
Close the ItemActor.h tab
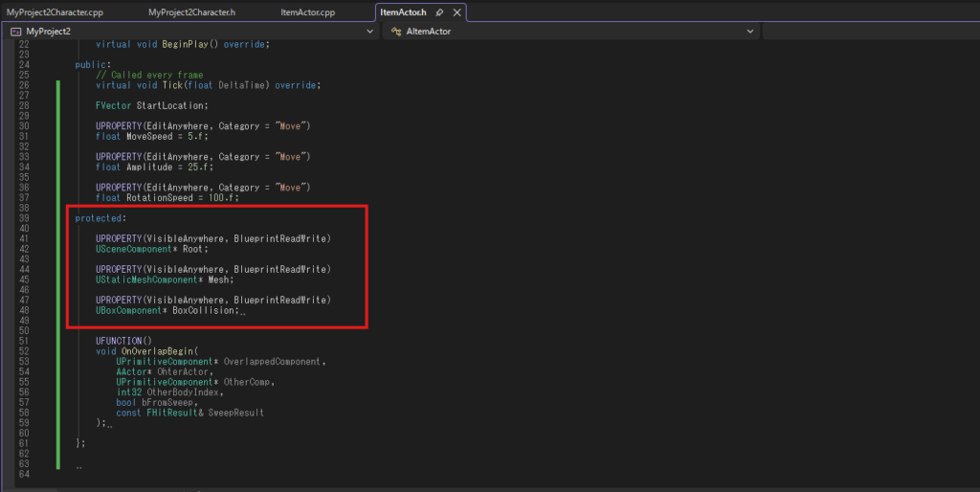click(457, 12)
